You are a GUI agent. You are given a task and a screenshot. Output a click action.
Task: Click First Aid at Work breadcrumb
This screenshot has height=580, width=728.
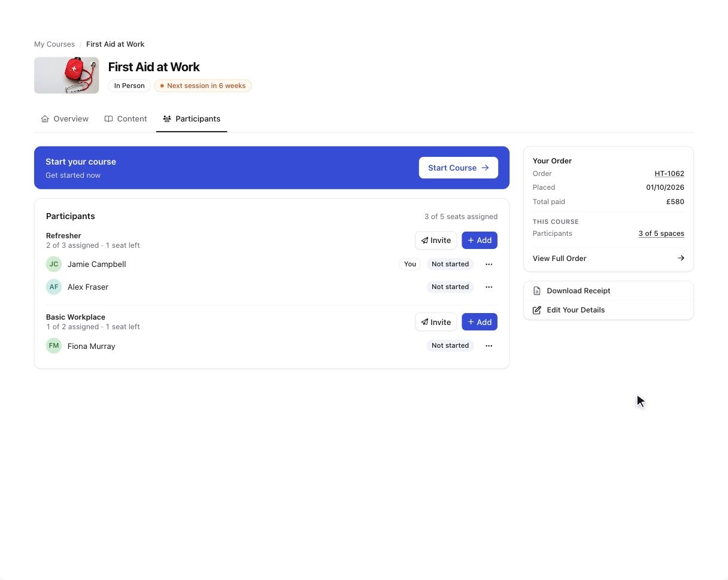point(115,44)
